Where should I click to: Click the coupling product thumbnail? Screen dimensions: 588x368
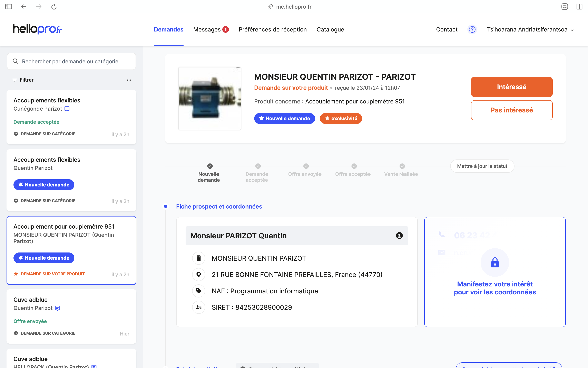click(x=210, y=99)
